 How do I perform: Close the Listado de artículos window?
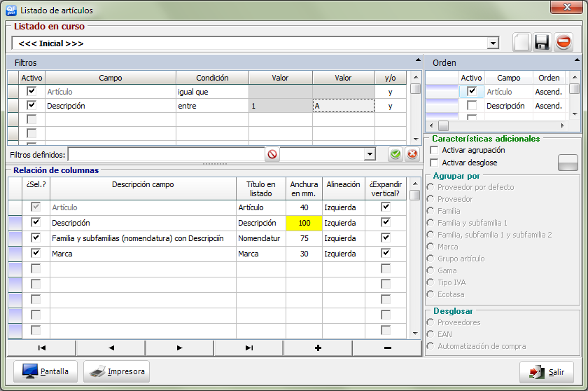[567, 7]
